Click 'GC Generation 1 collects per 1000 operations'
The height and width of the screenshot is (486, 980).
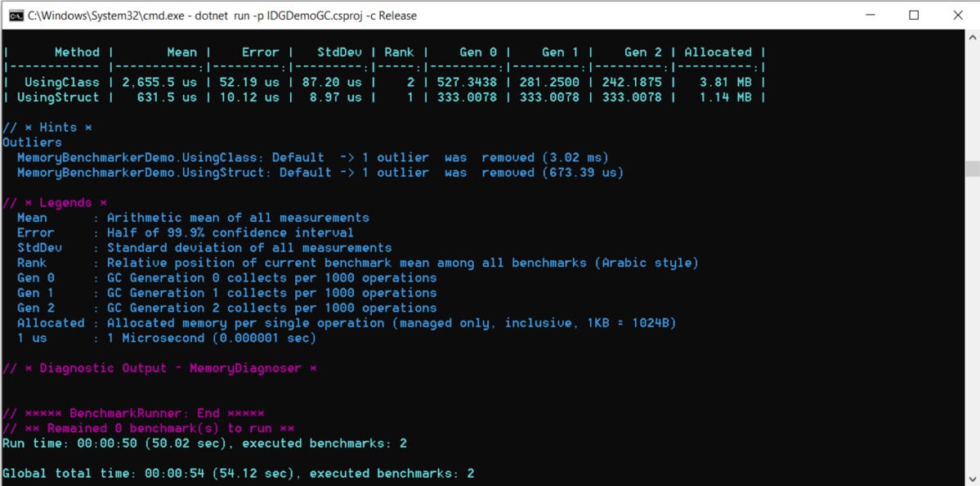[272, 293]
